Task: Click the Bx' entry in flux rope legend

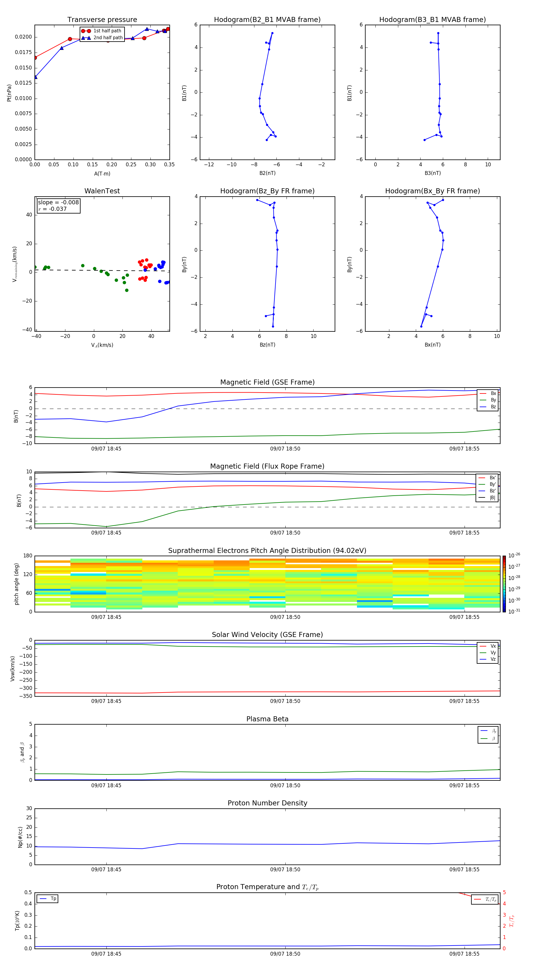Action: (x=487, y=478)
